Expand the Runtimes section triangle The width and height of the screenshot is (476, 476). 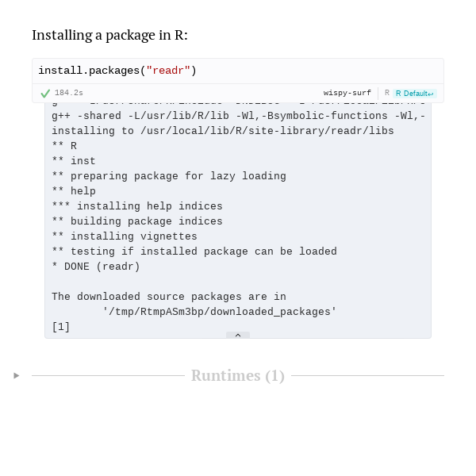[17, 375]
